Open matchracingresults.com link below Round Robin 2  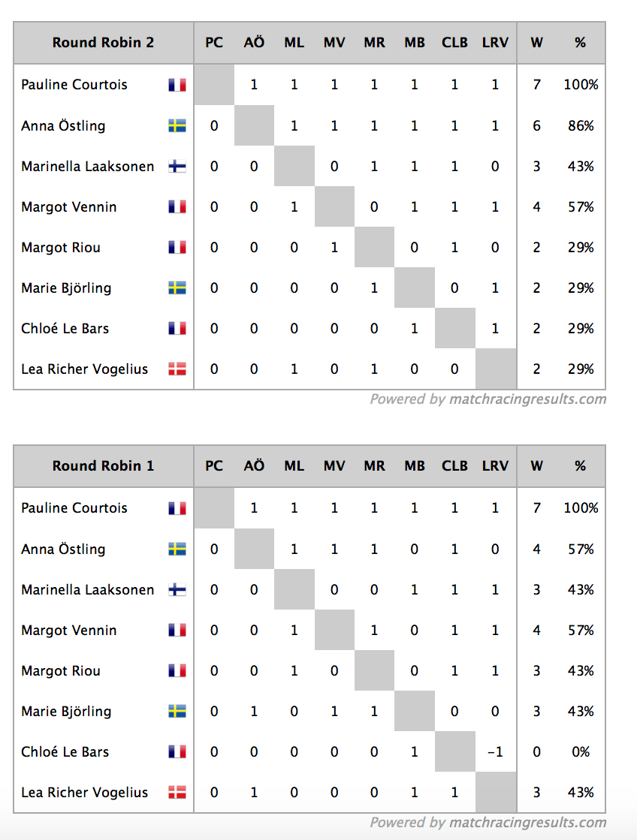coord(527,399)
